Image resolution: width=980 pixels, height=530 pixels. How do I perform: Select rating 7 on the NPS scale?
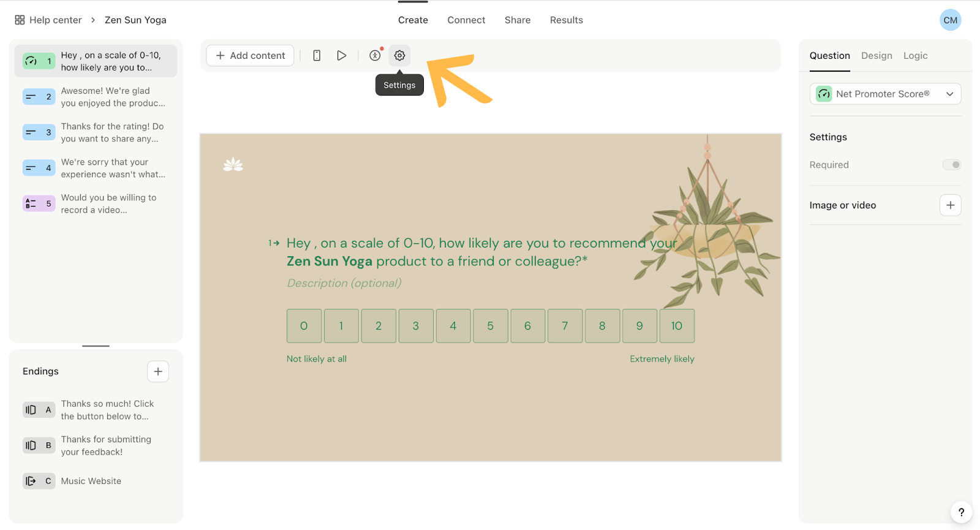tap(565, 326)
